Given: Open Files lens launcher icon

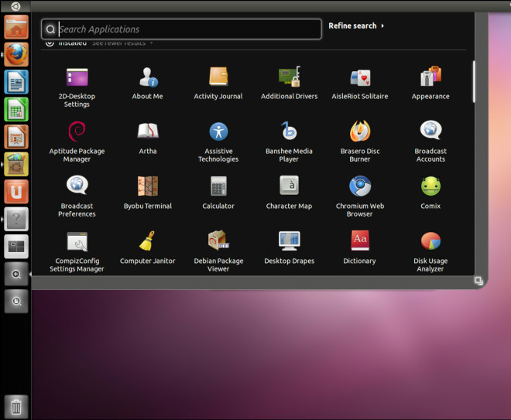Looking at the screenshot, I should (x=16, y=302).
